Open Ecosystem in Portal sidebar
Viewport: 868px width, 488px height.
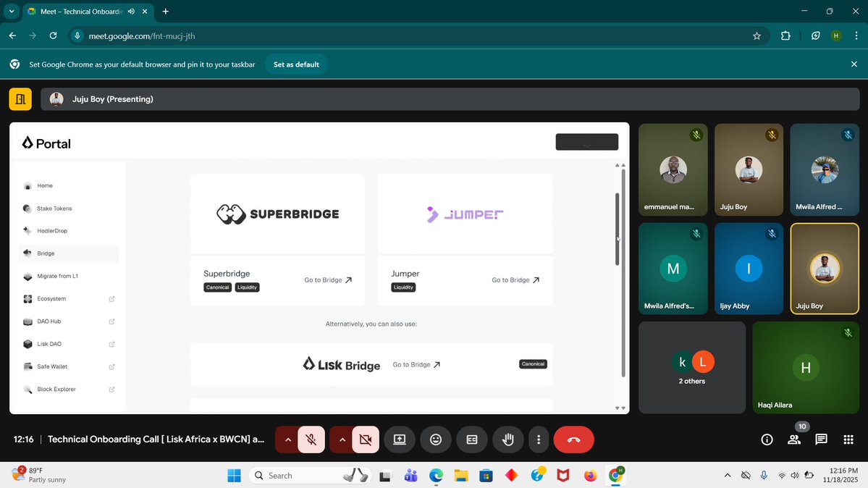tap(69, 298)
